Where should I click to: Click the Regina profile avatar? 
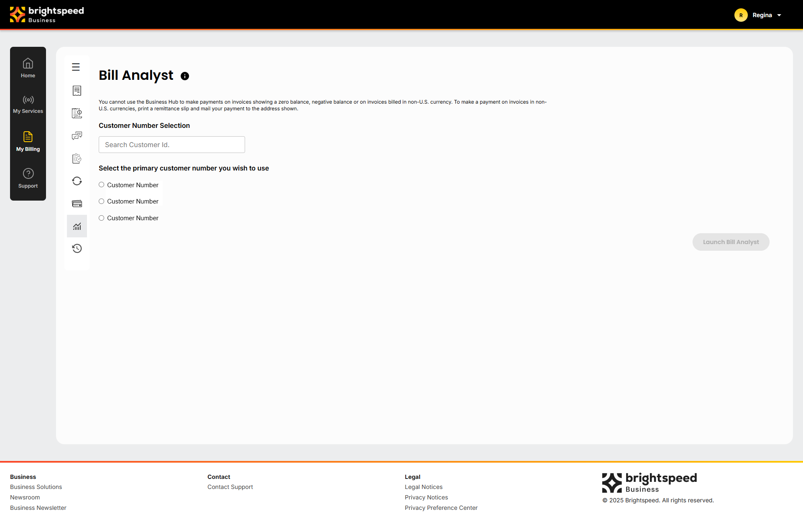(741, 15)
